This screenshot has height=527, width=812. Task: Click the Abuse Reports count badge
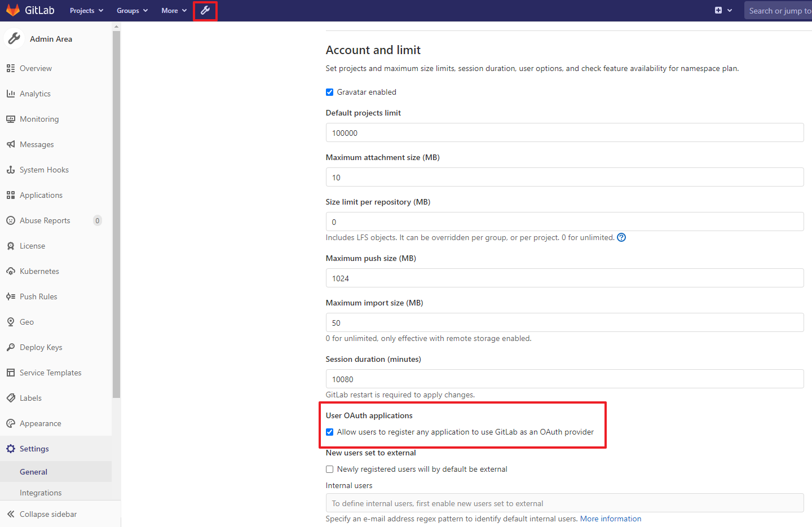coord(97,220)
